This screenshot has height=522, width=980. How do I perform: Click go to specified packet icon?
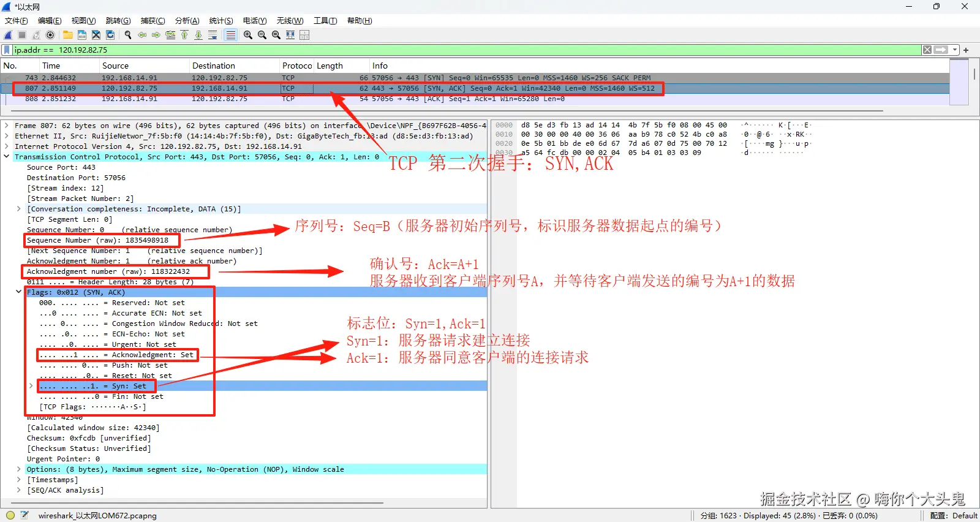(170, 35)
